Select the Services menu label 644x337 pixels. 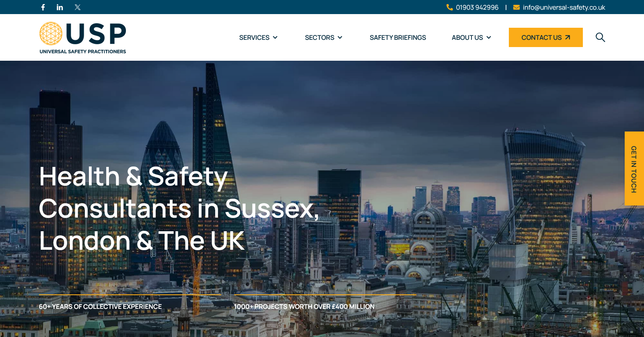(x=254, y=37)
